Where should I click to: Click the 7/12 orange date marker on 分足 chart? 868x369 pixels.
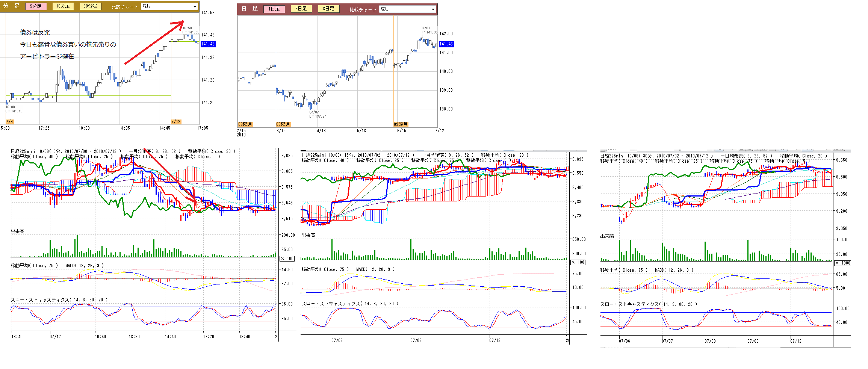pyautogui.click(x=176, y=122)
